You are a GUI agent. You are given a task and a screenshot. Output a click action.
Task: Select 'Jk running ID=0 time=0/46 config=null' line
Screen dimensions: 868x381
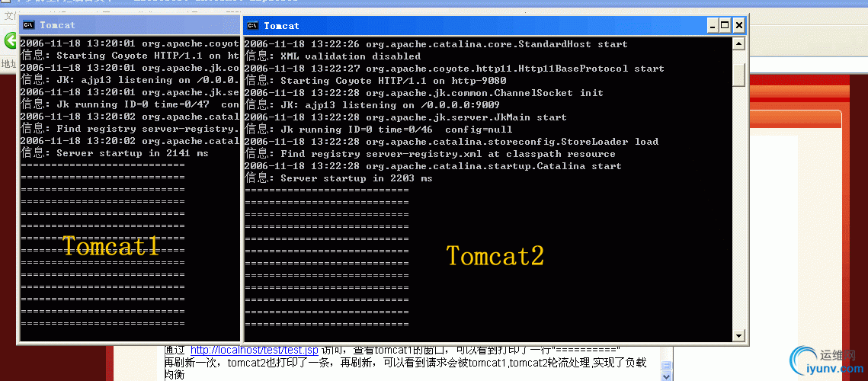[x=378, y=129]
